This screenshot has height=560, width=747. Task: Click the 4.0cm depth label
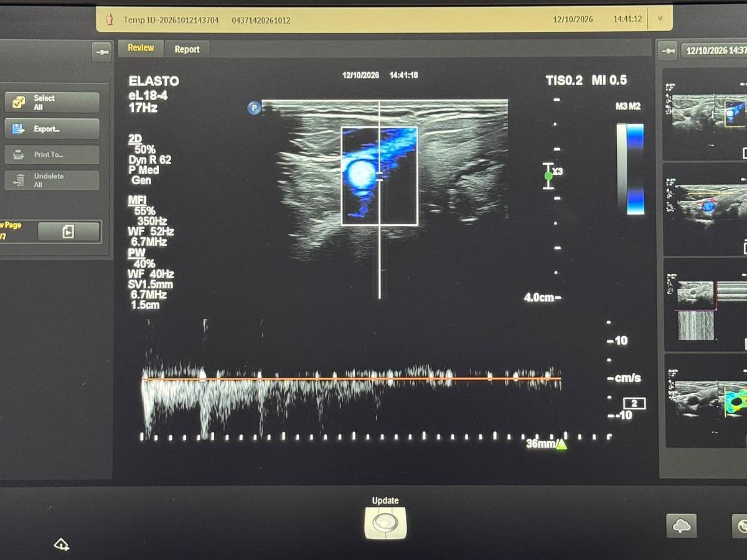click(538, 297)
